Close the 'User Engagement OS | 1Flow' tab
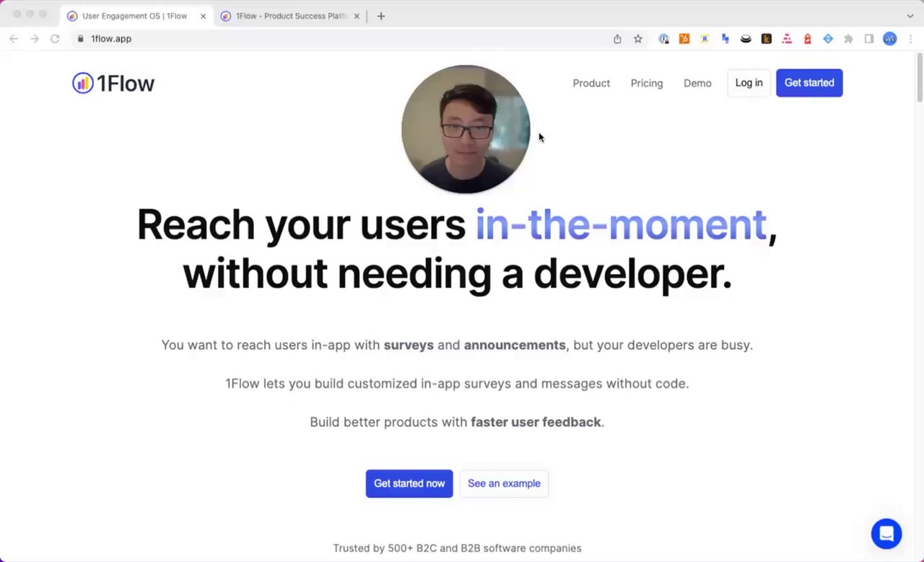 [x=203, y=16]
